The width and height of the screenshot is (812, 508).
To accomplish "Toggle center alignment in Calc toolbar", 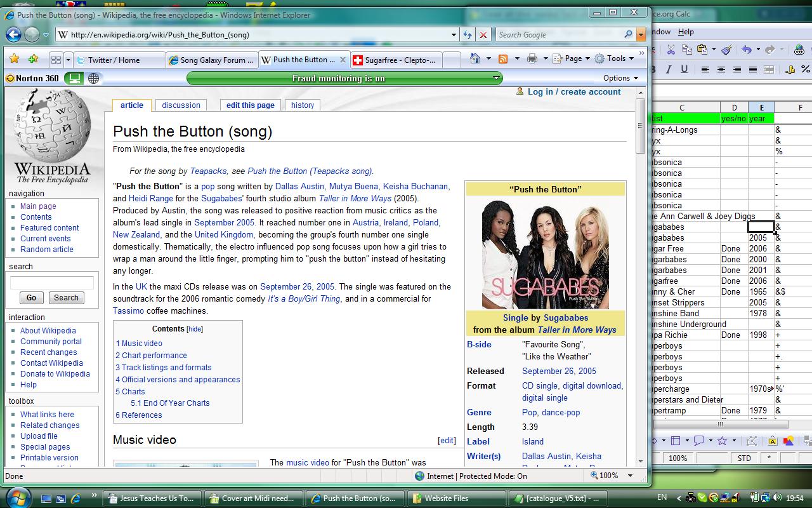I will pos(721,69).
